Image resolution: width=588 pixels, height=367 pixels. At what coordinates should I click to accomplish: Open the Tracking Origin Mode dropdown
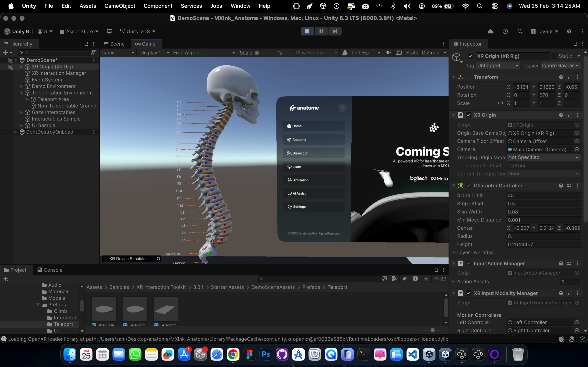click(543, 157)
